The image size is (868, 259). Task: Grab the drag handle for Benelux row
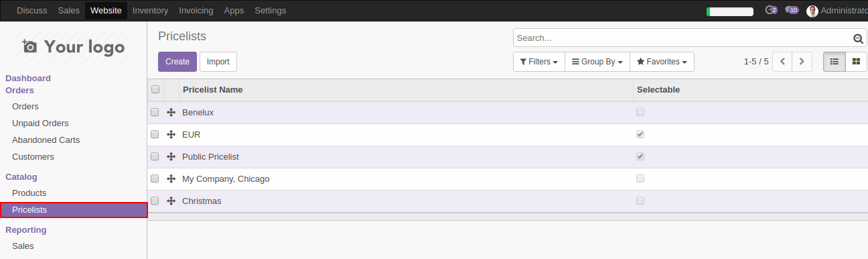(171, 113)
